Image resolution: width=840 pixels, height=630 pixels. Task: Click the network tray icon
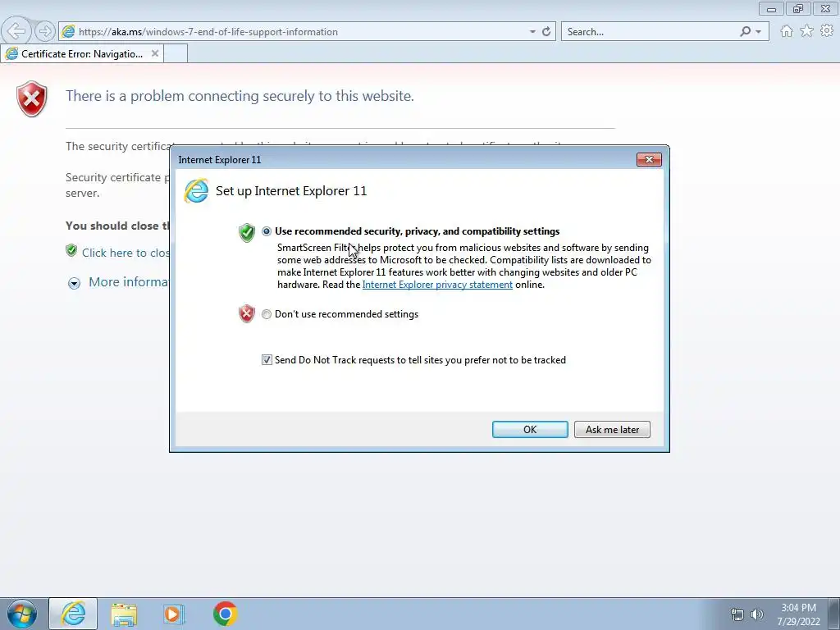pyautogui.click(x=737, y=614)
